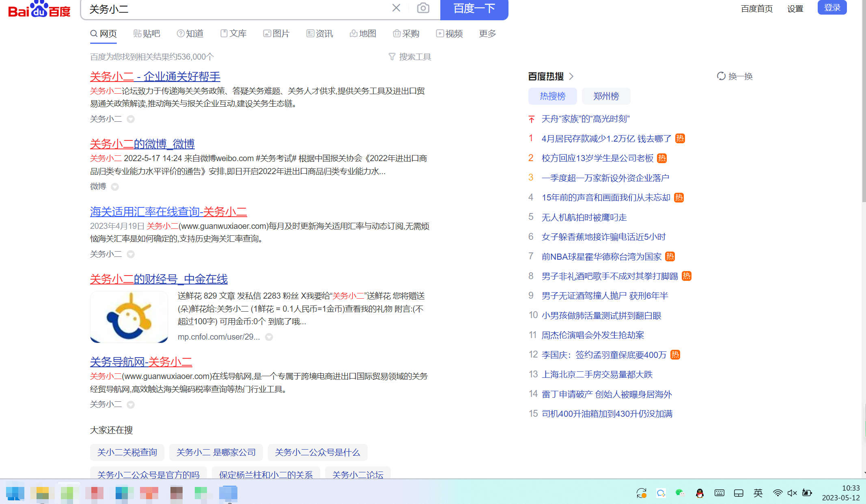Screen dimensions: 866x504
Task: Click the Baidu logo
Action: (x=39, y=9)
